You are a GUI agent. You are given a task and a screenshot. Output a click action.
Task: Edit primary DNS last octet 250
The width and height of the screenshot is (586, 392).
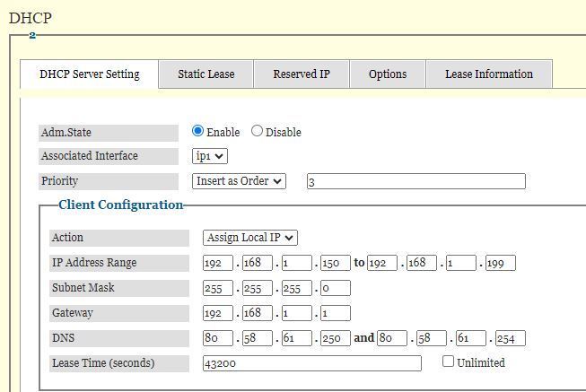(335, 338)
